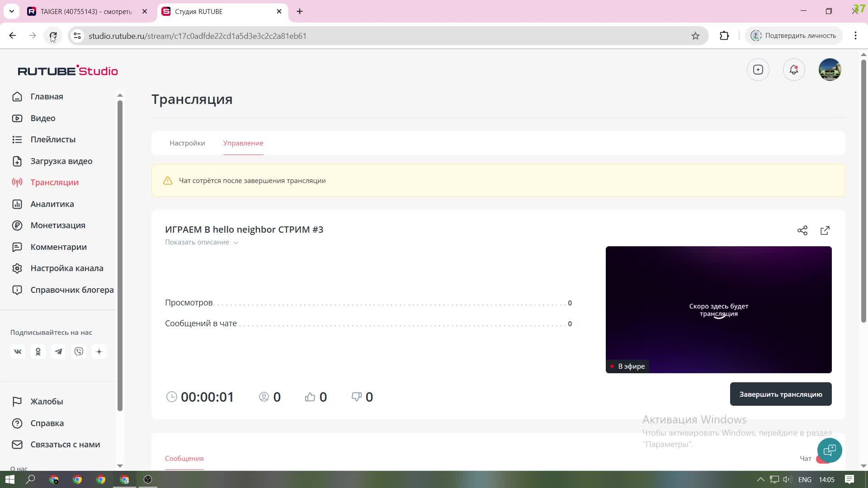Open the support chat bubble button
868x488 pixels.
[x=830, y=450]
